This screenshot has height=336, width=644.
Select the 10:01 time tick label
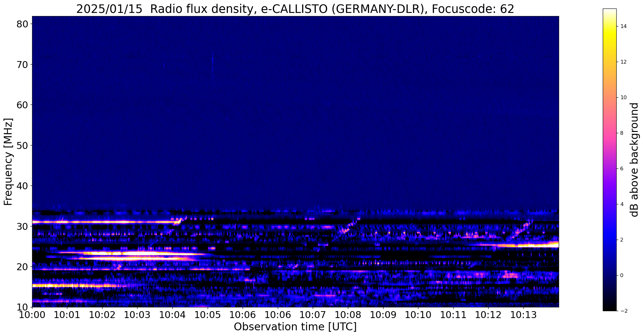pos(67,315)
